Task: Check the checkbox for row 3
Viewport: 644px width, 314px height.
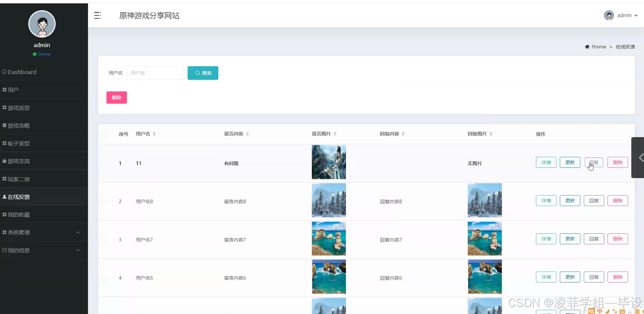Action: click(104, 240)
